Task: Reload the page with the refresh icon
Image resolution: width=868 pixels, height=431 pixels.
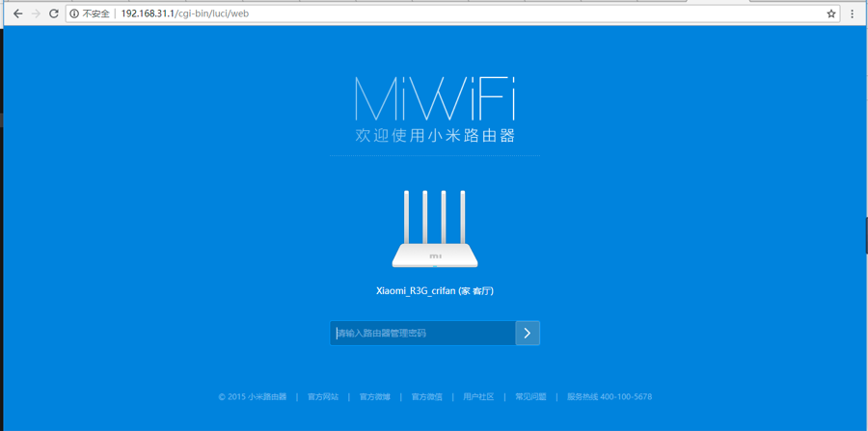Action: (54, 13)
